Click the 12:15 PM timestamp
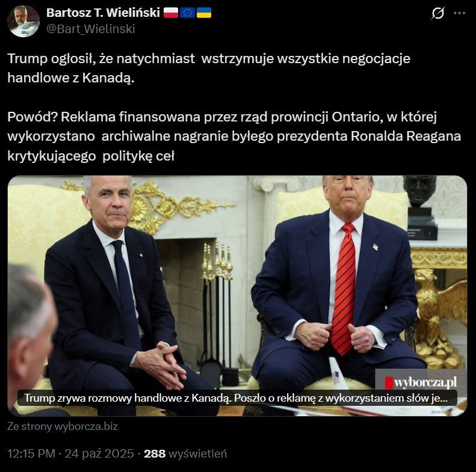The height and width of the screenshot is (472, 476). tap(31, 454)
